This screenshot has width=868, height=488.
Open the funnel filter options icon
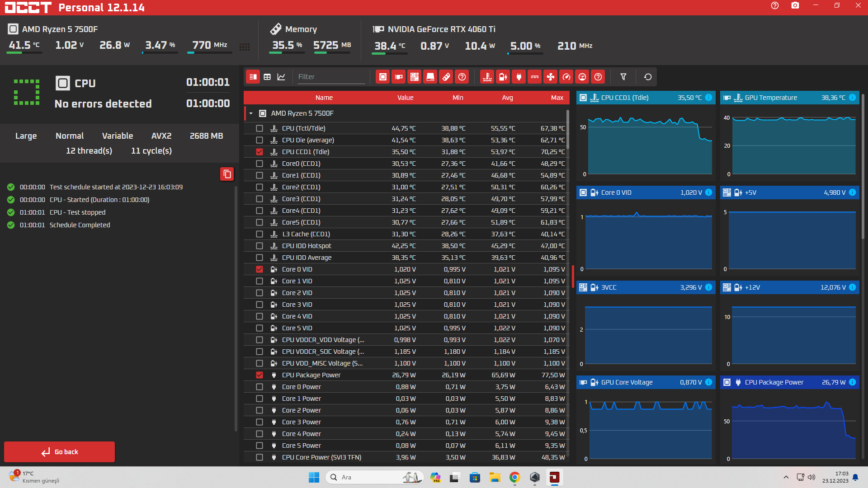pos(623,77)
